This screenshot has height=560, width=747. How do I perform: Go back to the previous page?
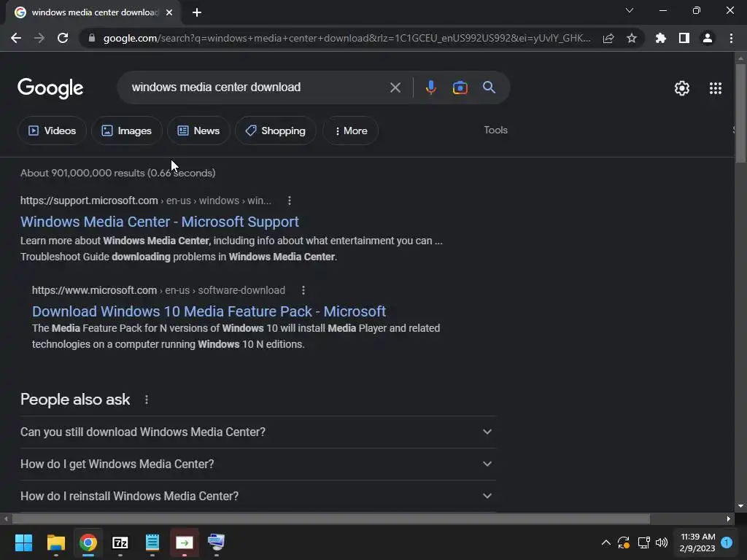coord(16,38)
